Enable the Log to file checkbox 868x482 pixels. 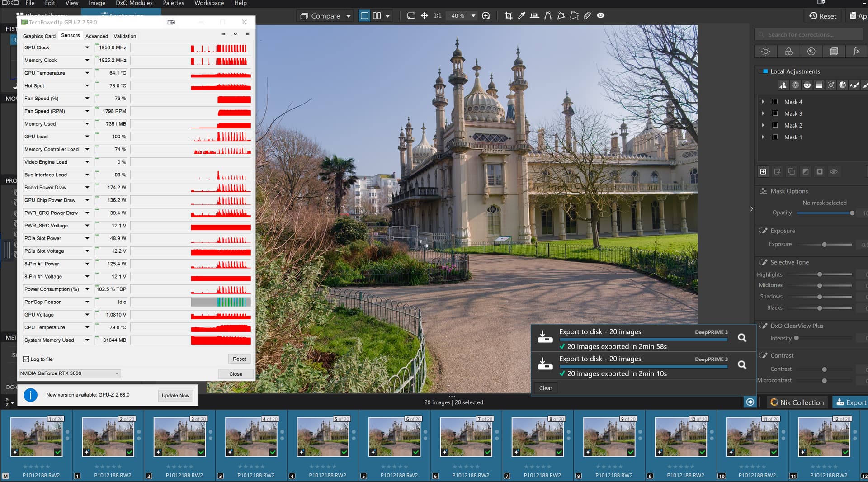[26, 359]
